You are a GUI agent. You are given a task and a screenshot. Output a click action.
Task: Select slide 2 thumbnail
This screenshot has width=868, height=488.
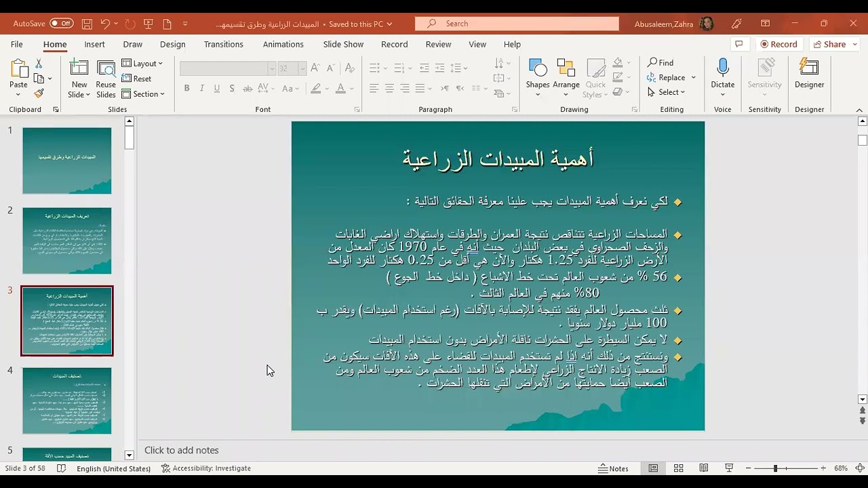[67, 241]
